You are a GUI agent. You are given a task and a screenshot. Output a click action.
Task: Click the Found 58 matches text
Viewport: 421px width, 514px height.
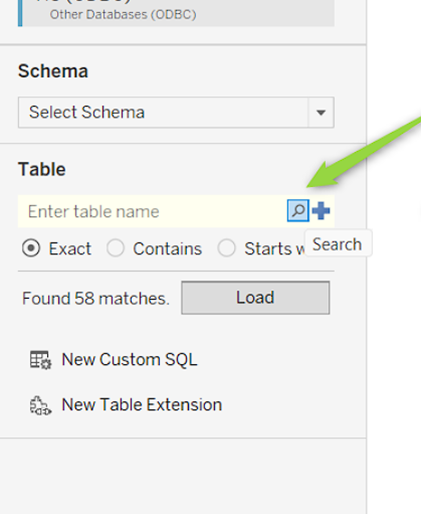pyautogui.click(x=96, y=298)
